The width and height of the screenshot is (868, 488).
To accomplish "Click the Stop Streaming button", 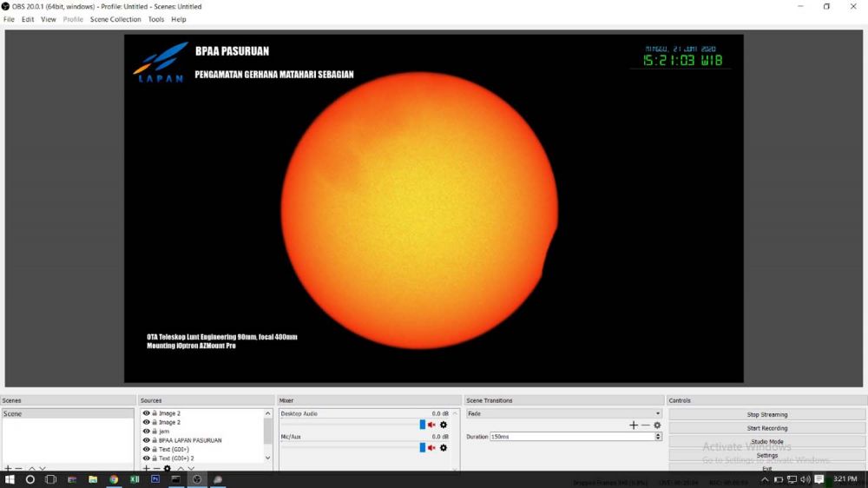I will (767, 415).
